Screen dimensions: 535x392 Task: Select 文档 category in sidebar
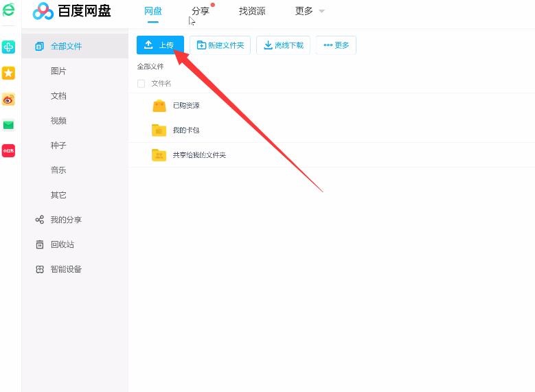tap(58, 96)
